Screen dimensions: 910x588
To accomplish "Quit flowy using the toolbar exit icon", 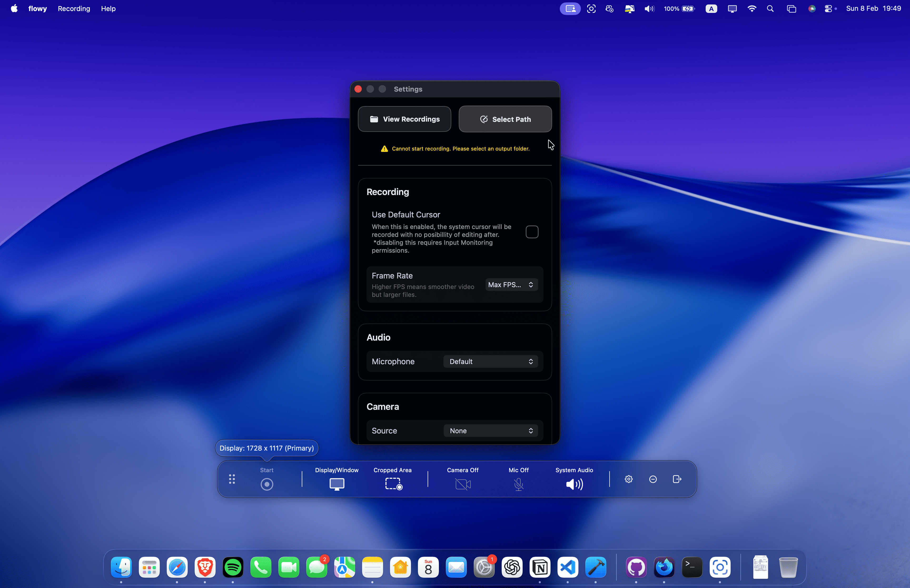I will pos(677,479).
